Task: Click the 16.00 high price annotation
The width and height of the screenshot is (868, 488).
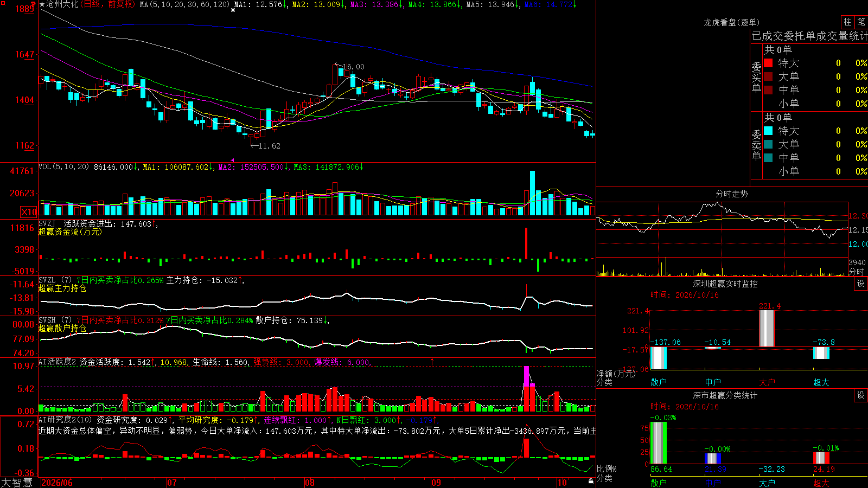Action: point(354,67)
